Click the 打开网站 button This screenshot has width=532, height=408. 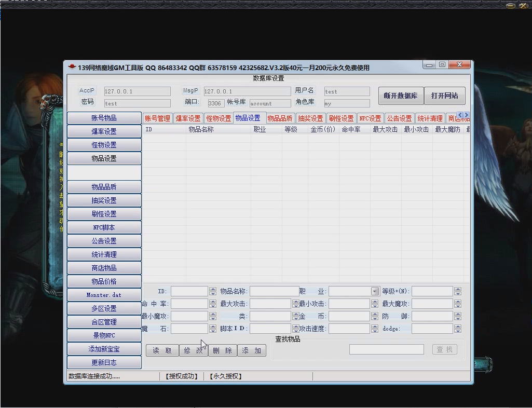[444, 96]
